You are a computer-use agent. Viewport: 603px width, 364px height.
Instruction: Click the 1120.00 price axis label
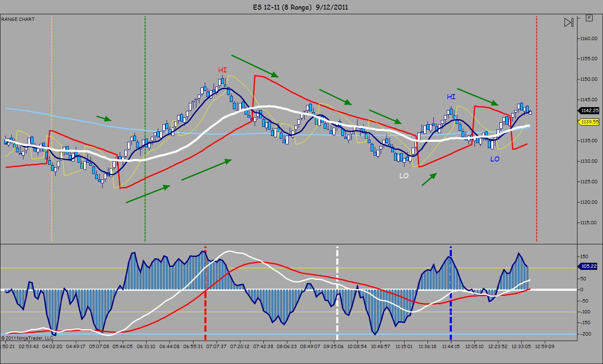tap(589, 203)
